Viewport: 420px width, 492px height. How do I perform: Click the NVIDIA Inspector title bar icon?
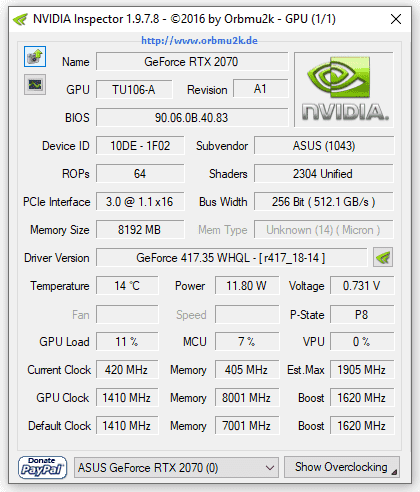(20, 19)
